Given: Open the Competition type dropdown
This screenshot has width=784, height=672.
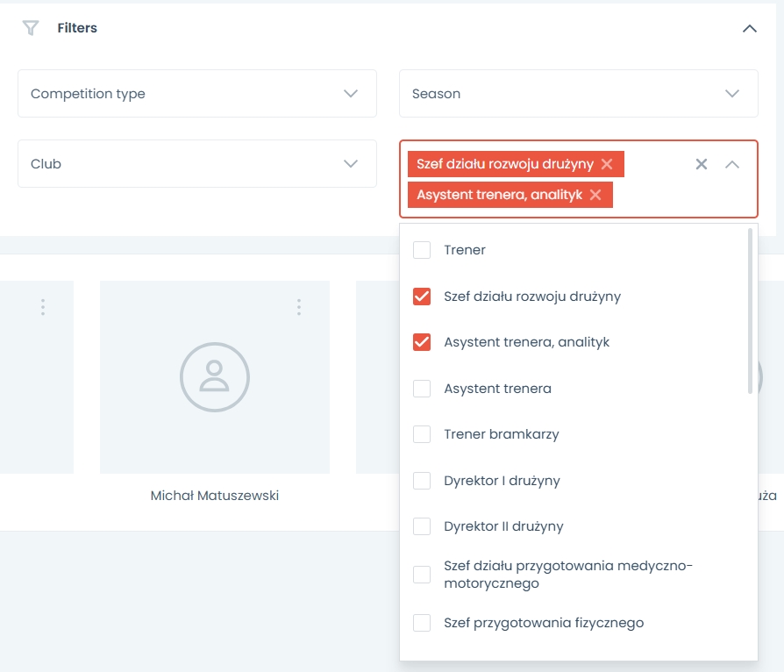Looking at the screenshot, I should point(197,94).
